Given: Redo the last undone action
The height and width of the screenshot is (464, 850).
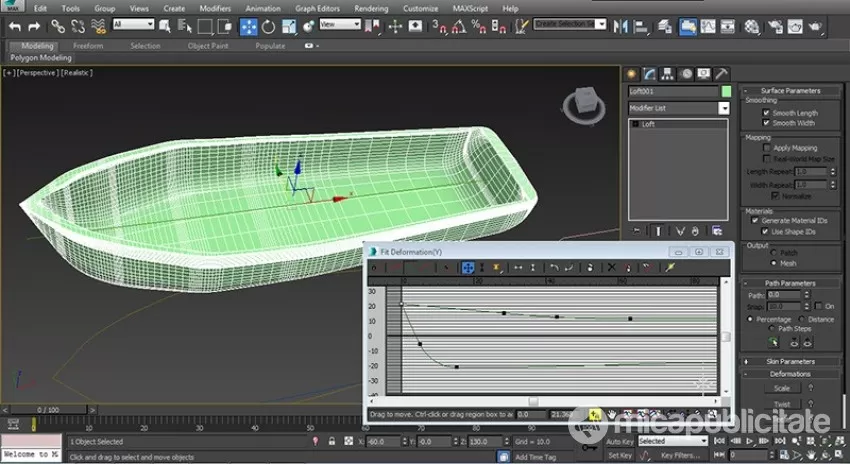Looking at the screenshot, I should [x=34, y=26].
